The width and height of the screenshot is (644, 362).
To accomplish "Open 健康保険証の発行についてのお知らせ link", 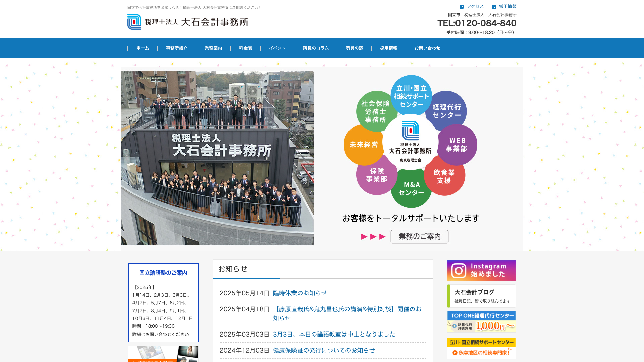I will pos(324,350).
